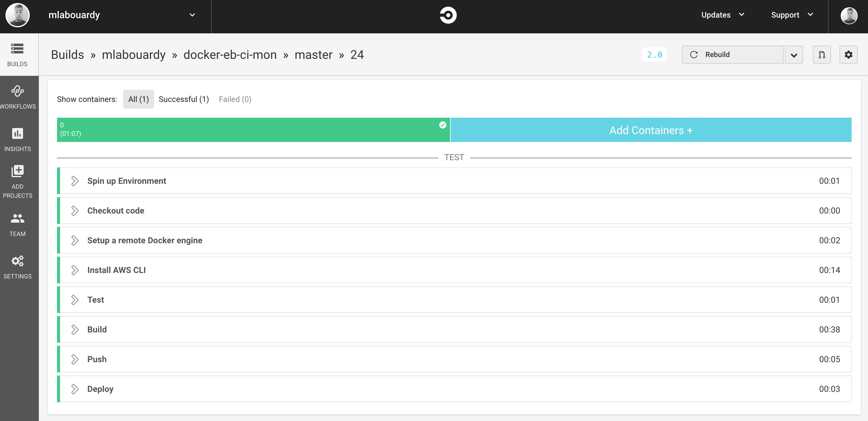Expand the Deploy step
868x421 pixels.
click(454, 389)
